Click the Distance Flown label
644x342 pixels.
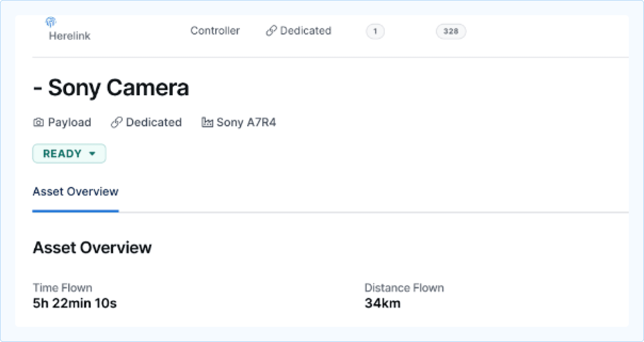point(404,288)
